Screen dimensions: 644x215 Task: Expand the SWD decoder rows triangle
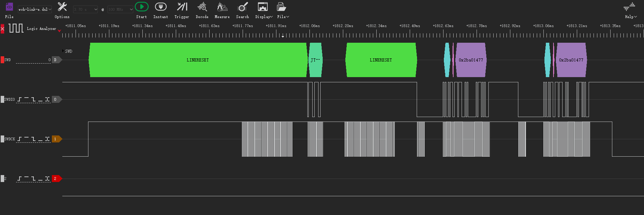(63, 51)
